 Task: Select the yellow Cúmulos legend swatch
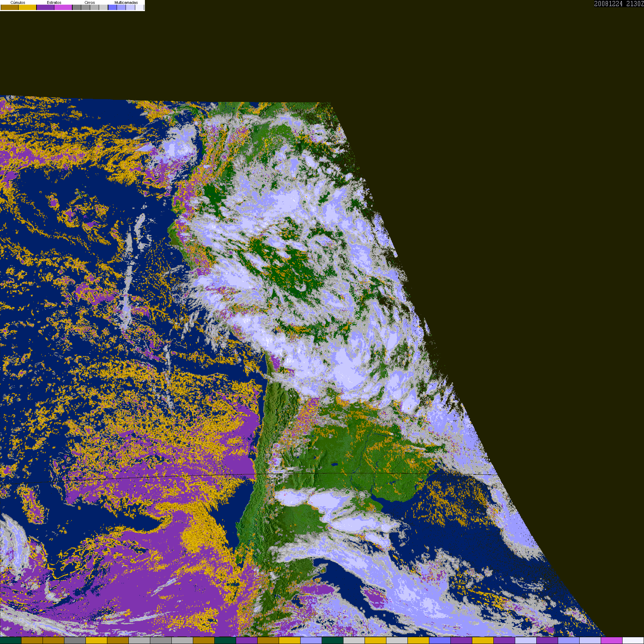tap(28, 8)
